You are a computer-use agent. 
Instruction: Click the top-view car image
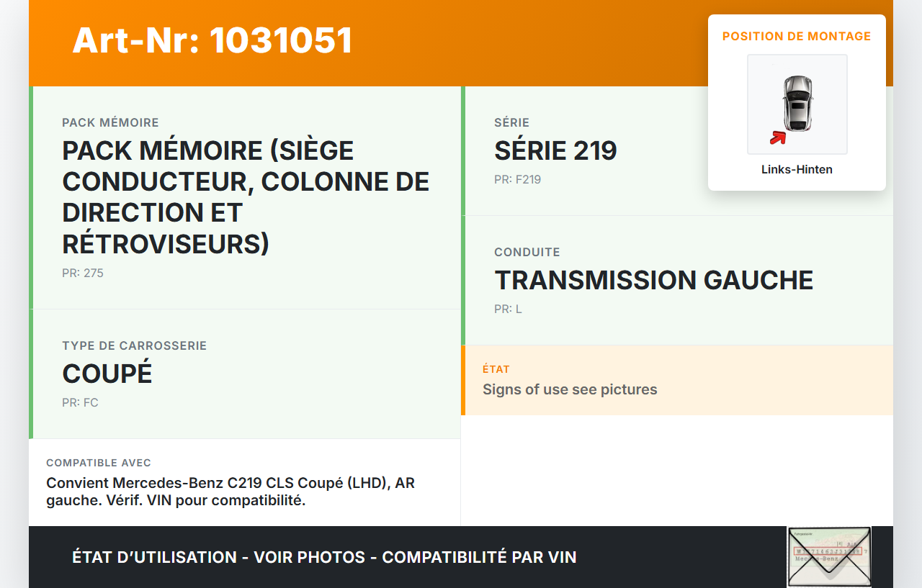point(797,103)
